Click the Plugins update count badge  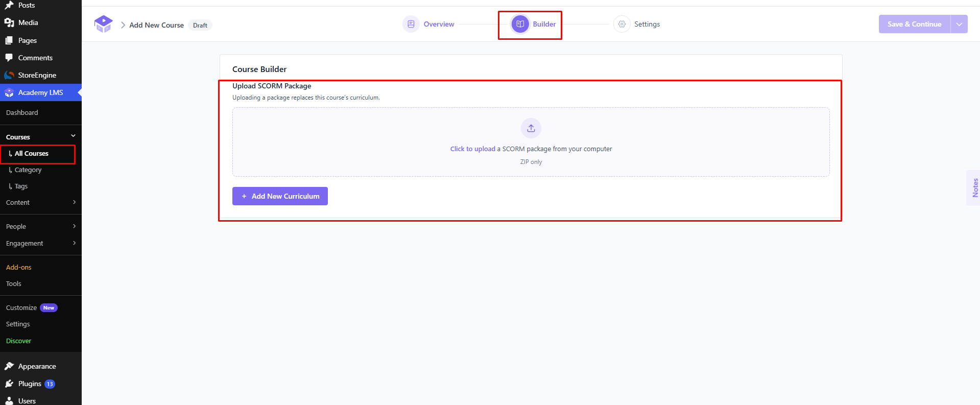click(x=50, y=384)
